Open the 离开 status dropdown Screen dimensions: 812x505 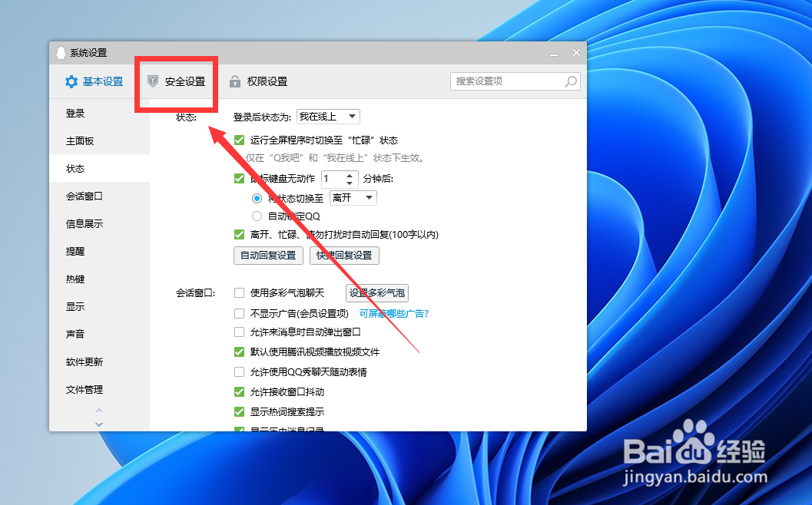pos(353,197)
